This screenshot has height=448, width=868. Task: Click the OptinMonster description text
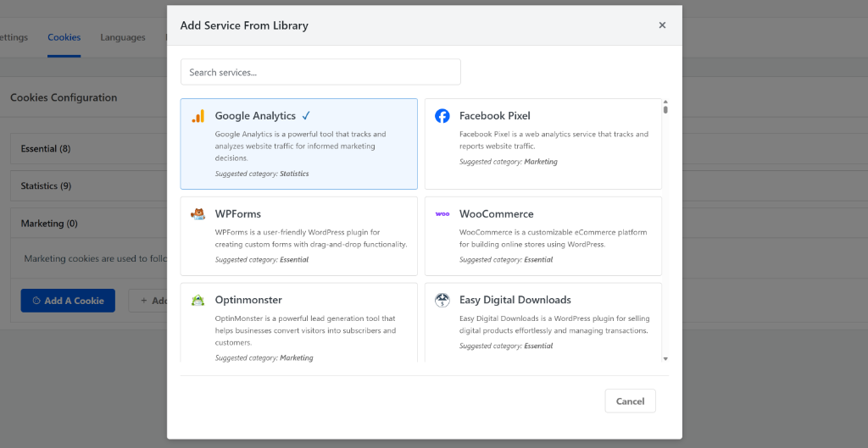point(305,331)
